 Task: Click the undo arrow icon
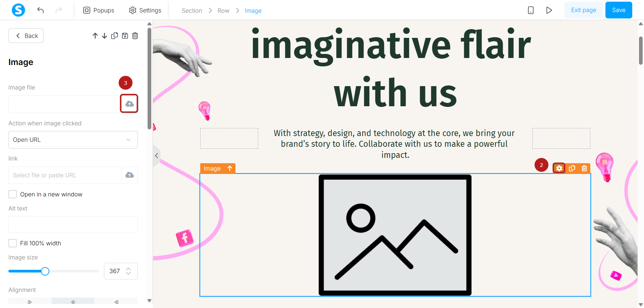point(41,10)
